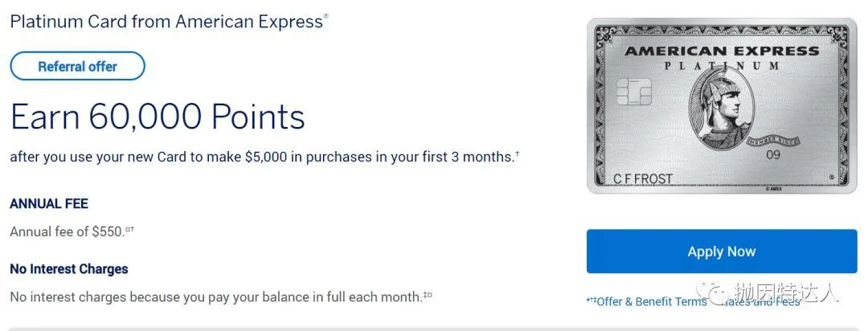
Task: Click the footnote symbols after each month
Action: pos(428,293)
